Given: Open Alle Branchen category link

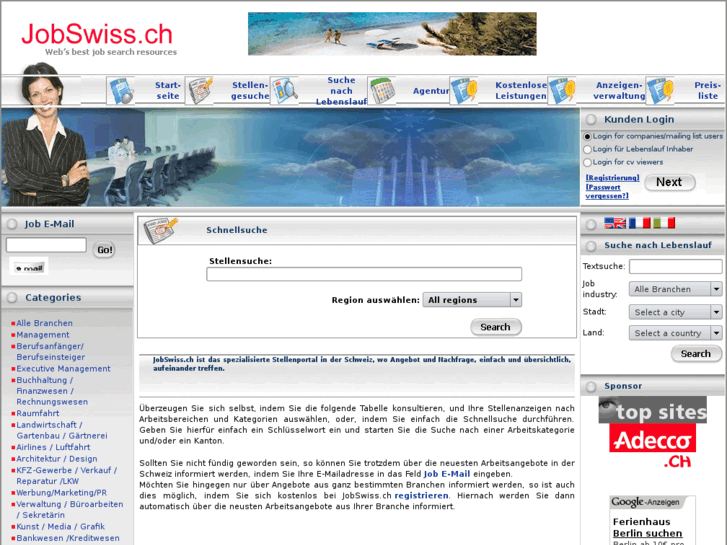Looking at the screenshot, I should pos(45,323).
